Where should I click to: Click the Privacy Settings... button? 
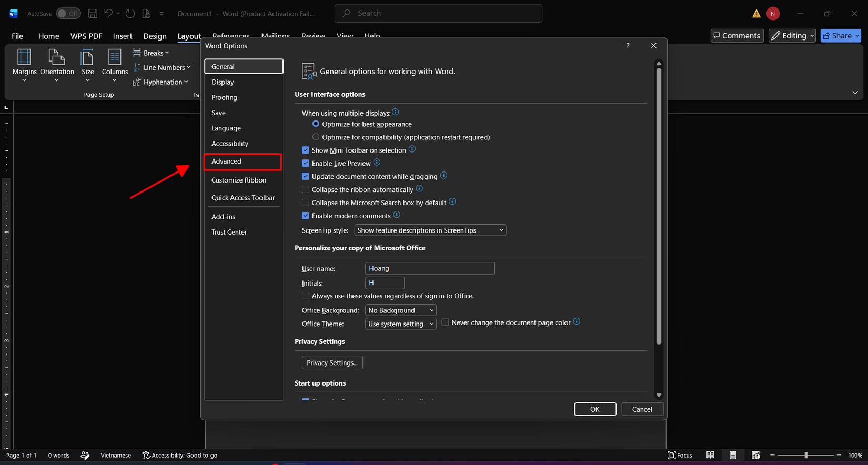pos(332,363)
